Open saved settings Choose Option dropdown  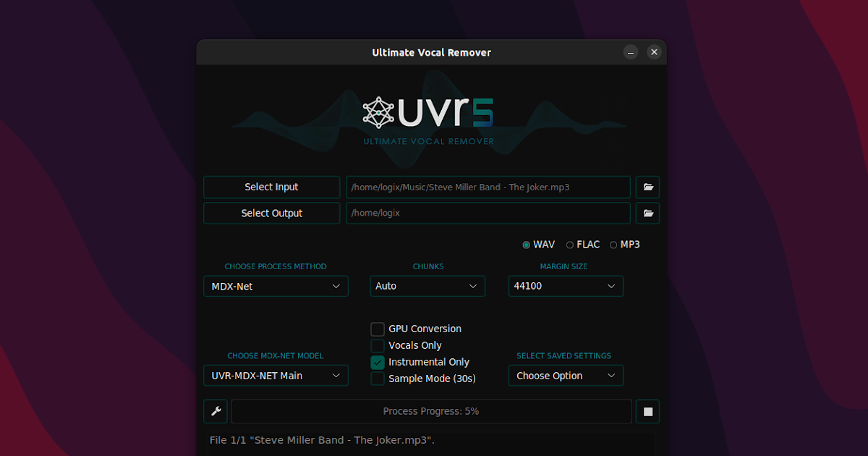click(566, 375)
